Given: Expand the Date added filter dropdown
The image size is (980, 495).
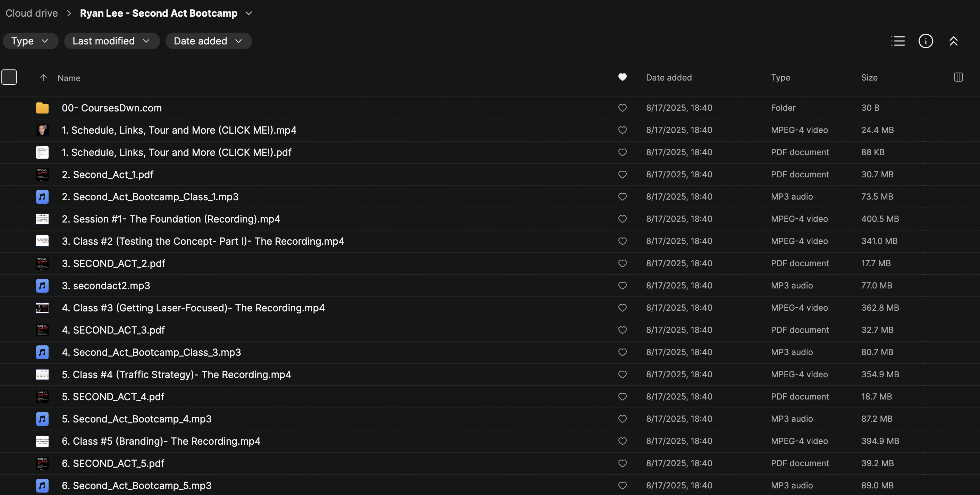Looking at the screenshot, I should click(209, 41).
